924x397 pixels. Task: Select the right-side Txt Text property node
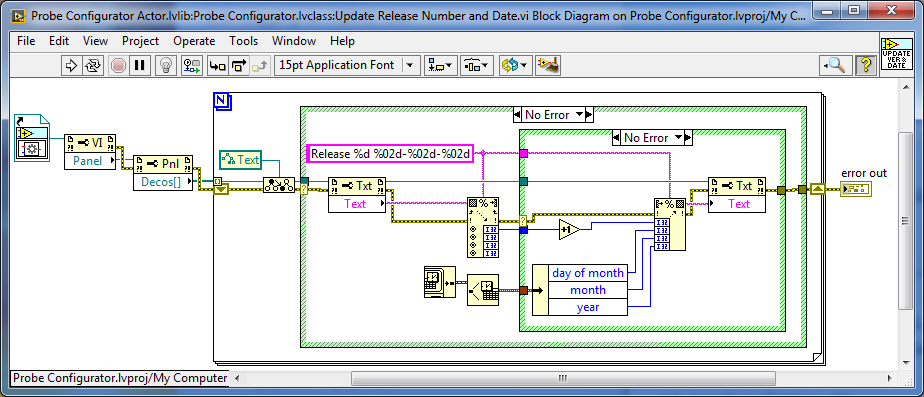point(737,194)
